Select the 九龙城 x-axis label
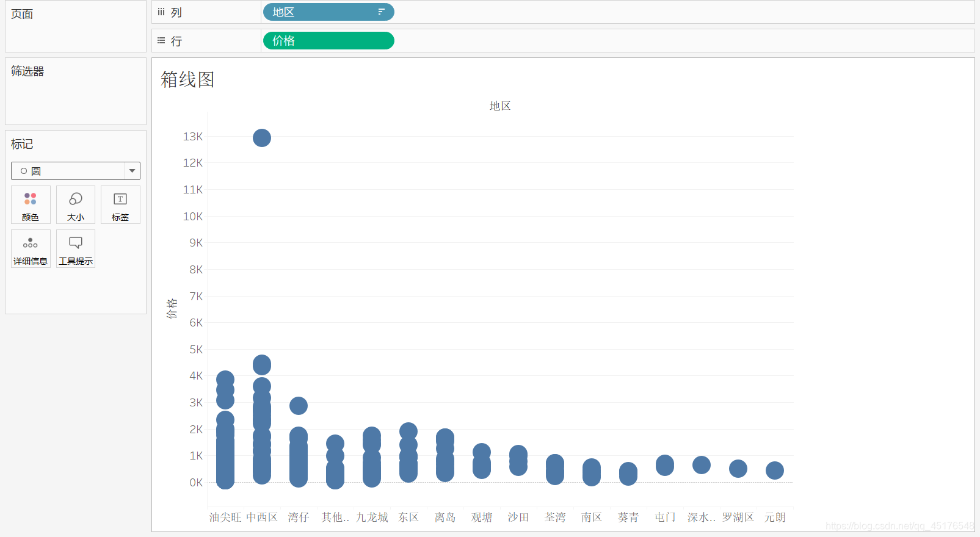The height and width of the screenshot is (537, 980). [x=372, y=517]
